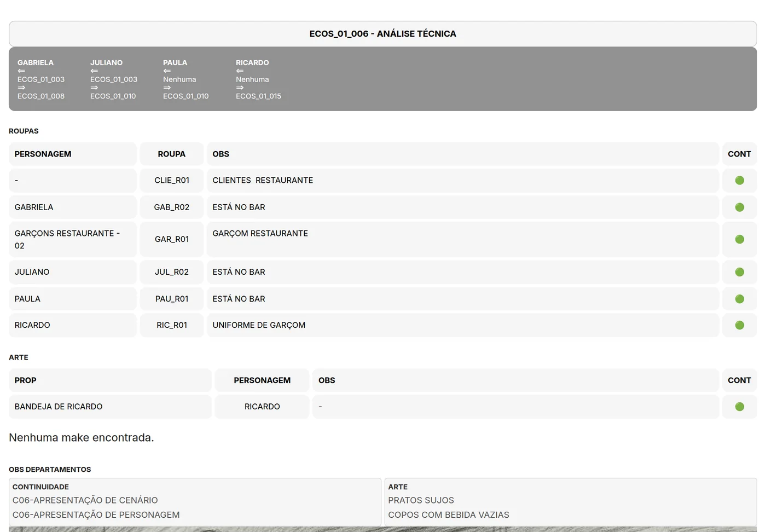Click the BANDEJA DE RICARDO prop cell

pyautogui.click(x=110, y=407)
